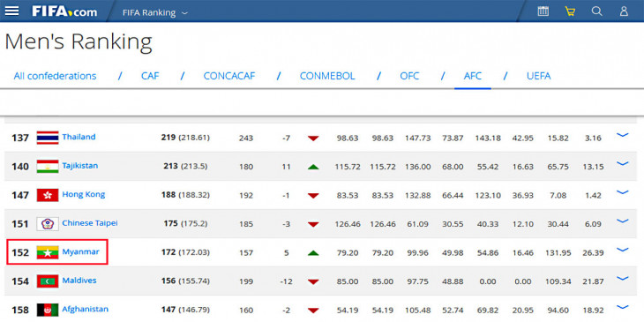Image resolution: width=644 pixels, height=322 pixels.
Task: Click Myanmar's points 172 (172.03)
Action: tap(185, 252)
